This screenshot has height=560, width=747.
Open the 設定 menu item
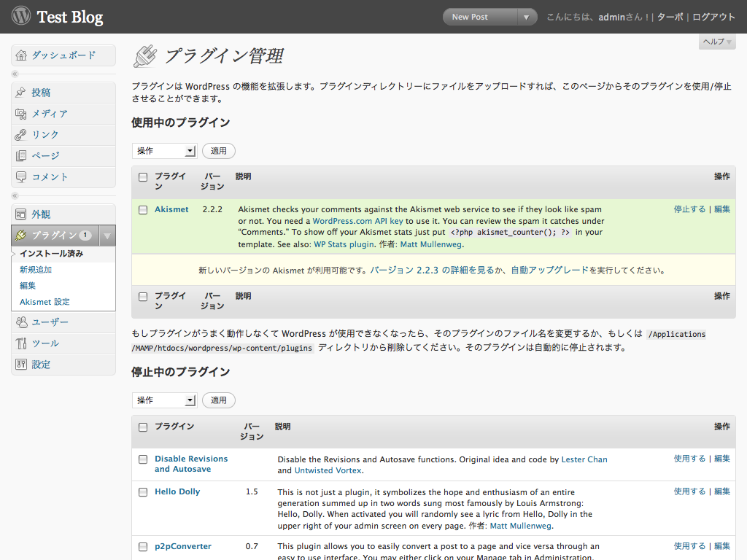[x=63, y=365]
